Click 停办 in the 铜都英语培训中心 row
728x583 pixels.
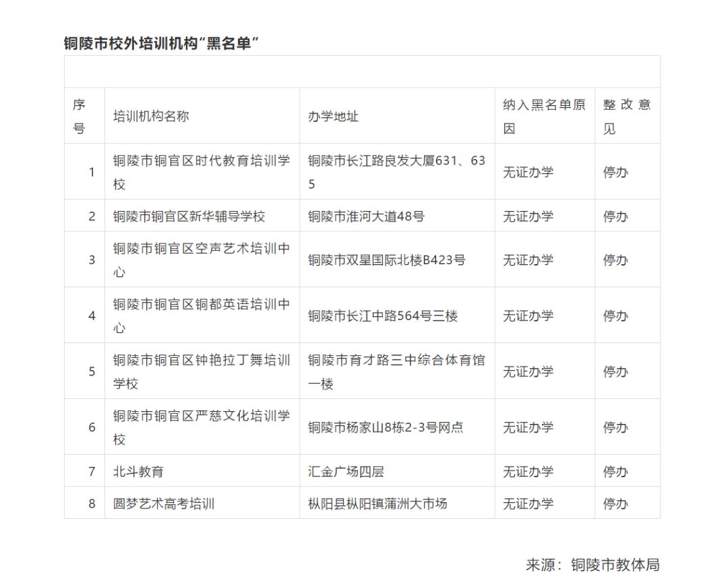(x=615, y=316)
